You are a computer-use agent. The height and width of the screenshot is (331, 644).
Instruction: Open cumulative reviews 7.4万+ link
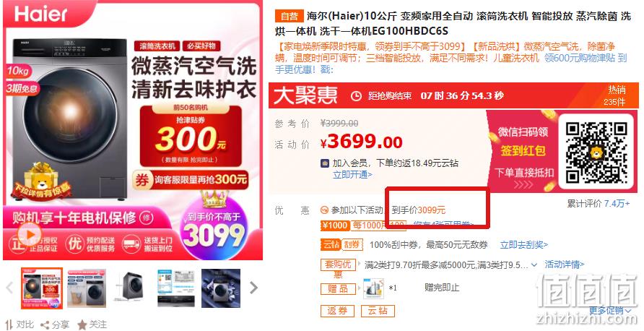tap(617, 204)
